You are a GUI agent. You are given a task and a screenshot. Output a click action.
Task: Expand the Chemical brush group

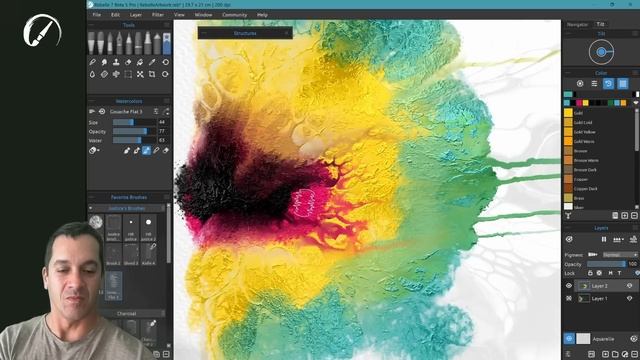click(x=126, y=313)
